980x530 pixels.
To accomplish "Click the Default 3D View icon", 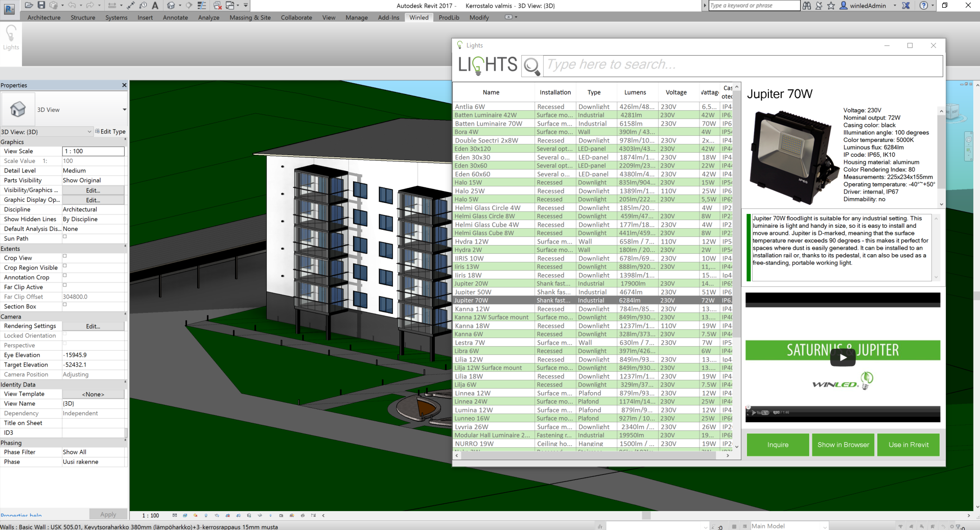I will (x=171, y=5).
